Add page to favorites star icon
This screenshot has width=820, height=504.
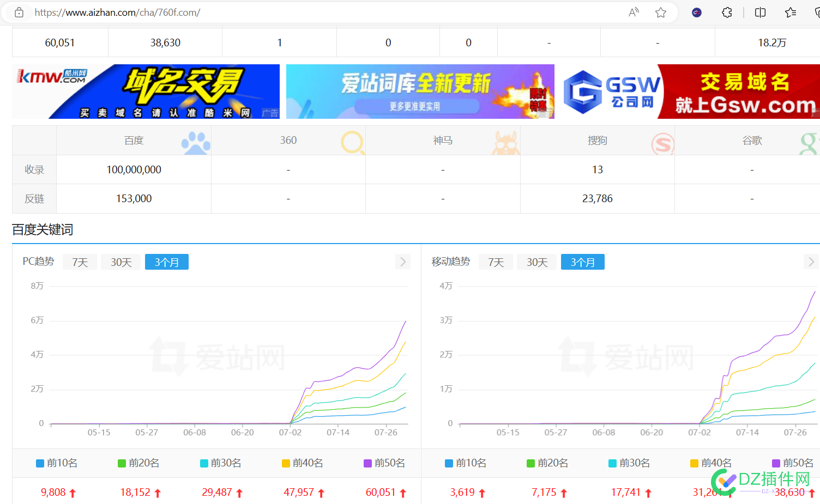pos(661,13)
